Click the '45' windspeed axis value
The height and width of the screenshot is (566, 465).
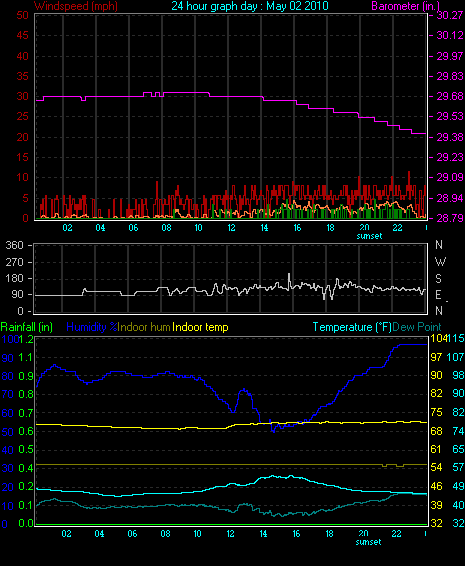pos(22,35)
